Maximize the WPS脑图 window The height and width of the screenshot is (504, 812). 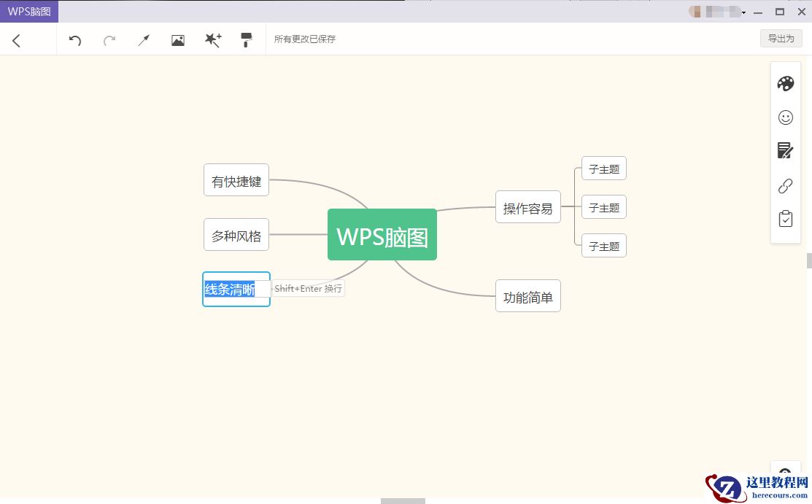point(779,12)
